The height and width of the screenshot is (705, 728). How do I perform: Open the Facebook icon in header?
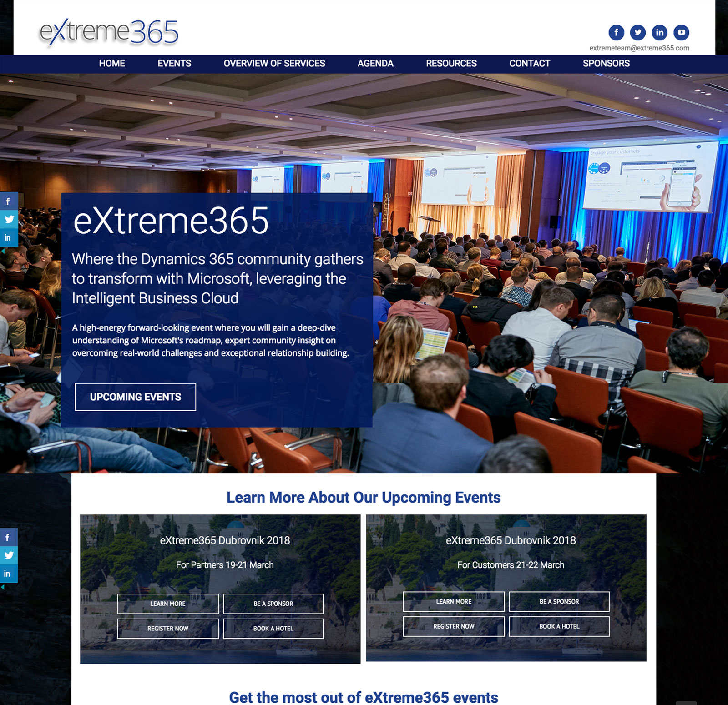[617, 32]
